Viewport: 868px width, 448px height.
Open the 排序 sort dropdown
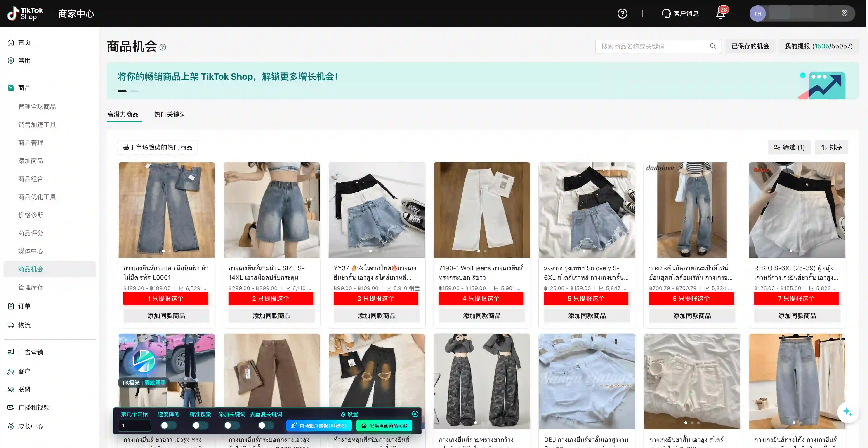[831, 147]
